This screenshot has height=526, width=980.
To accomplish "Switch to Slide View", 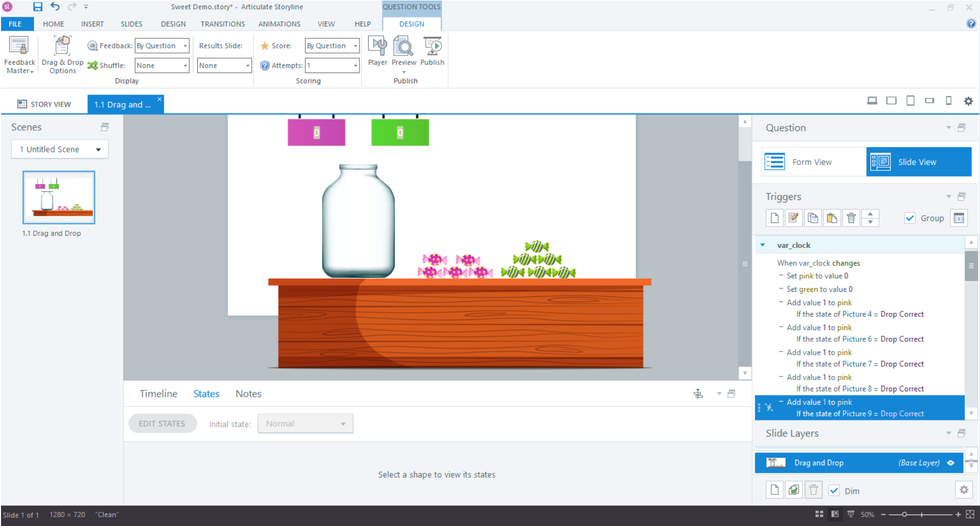I will coord(919,162).
